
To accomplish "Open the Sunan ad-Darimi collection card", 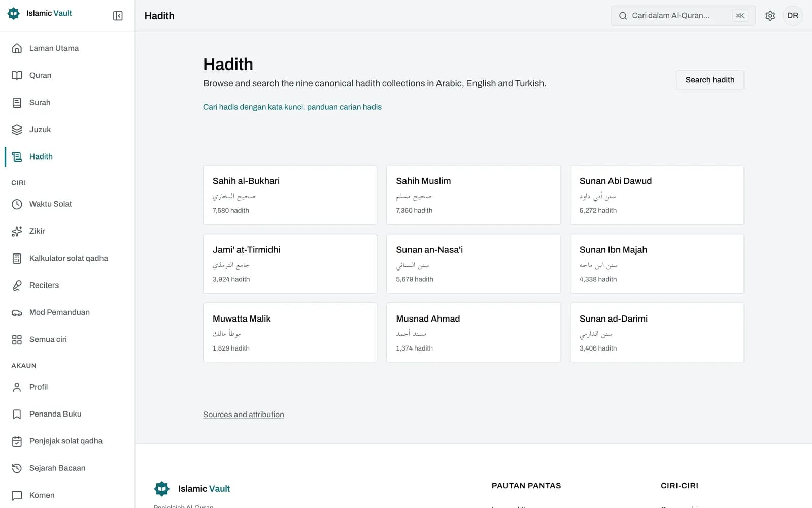I will pyautogui.click(x=657, y=332).
